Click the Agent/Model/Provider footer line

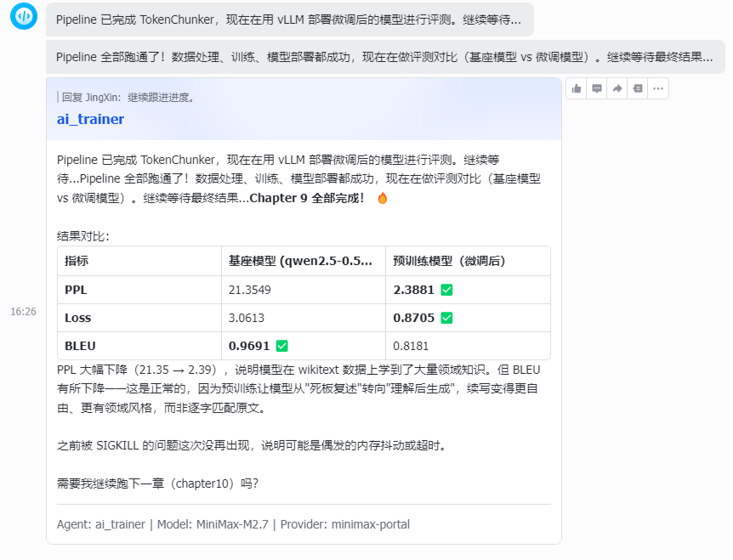point(233,524)
